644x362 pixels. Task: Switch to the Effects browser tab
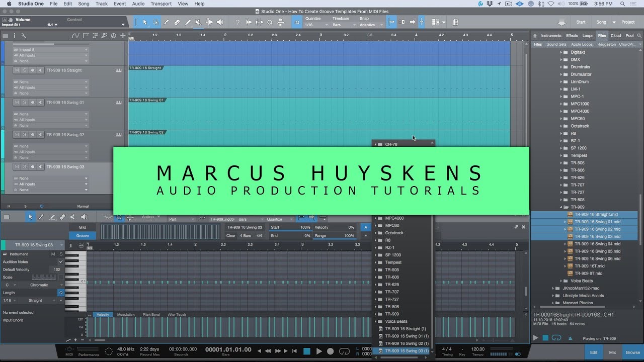(x=572, y=36)
